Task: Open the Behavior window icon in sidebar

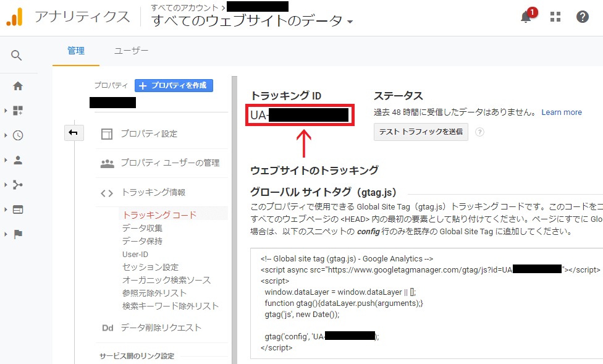Action: [x=18, y=210]
